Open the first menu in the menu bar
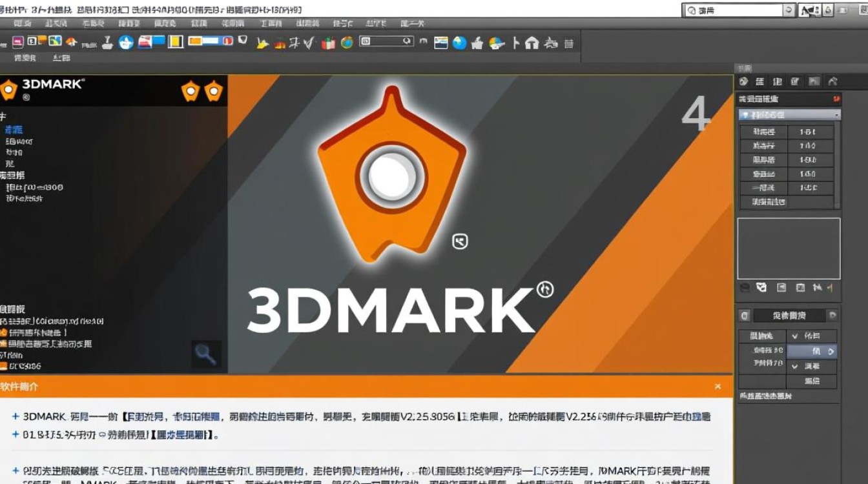This screenshot has height=484, width=868. [23, 23]
